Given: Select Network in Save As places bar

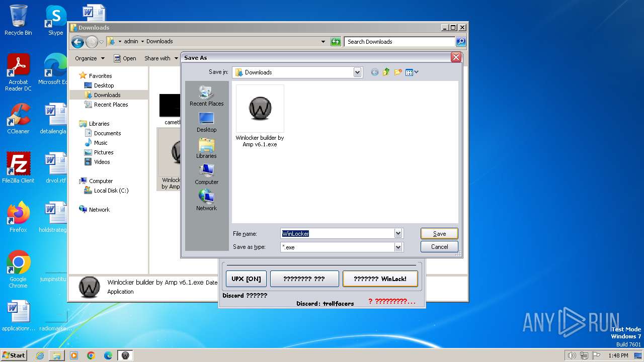Looking at the screenshot, I should click(206, 200).
